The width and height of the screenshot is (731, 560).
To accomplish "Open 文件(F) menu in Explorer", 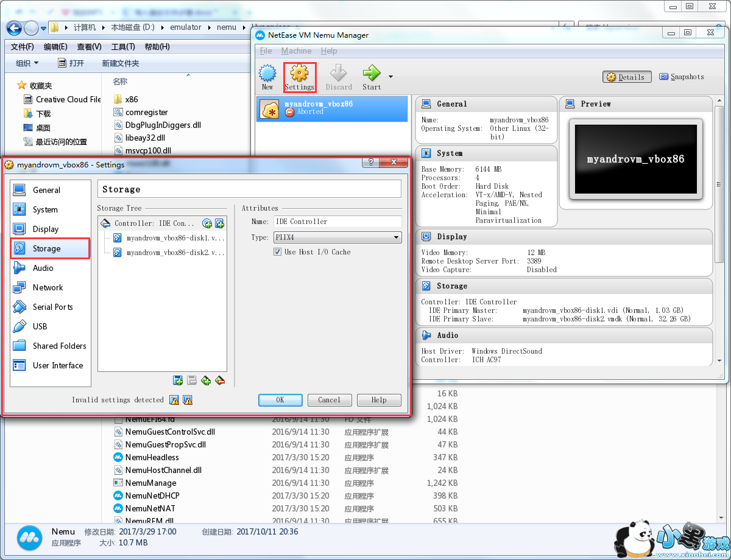I will pyautogui.click(x=23, y=47).
